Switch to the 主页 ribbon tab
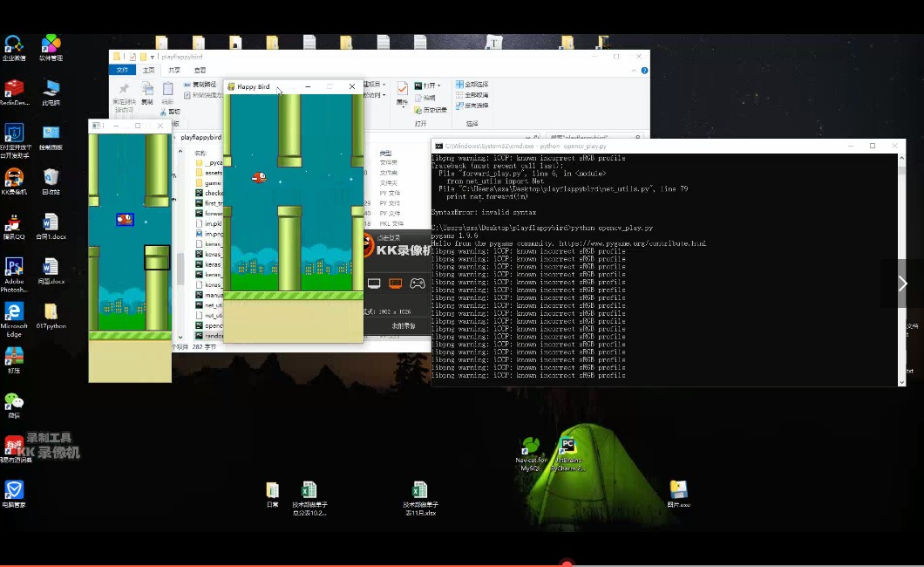 [x=148, y=70]
